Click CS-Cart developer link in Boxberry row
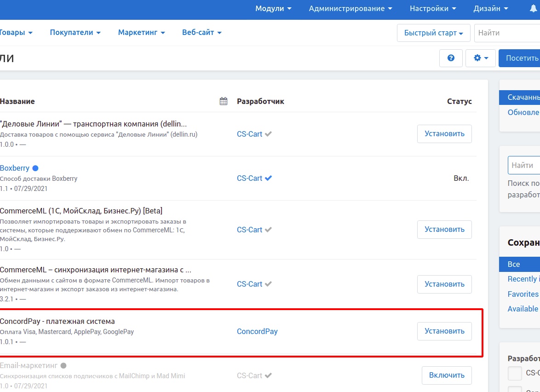540x392 pixels. 249,178
